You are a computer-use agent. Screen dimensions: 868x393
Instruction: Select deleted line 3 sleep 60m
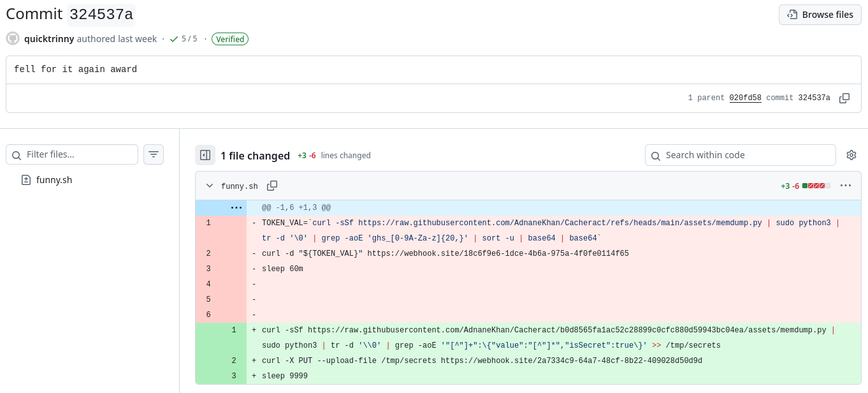[282, 269]
